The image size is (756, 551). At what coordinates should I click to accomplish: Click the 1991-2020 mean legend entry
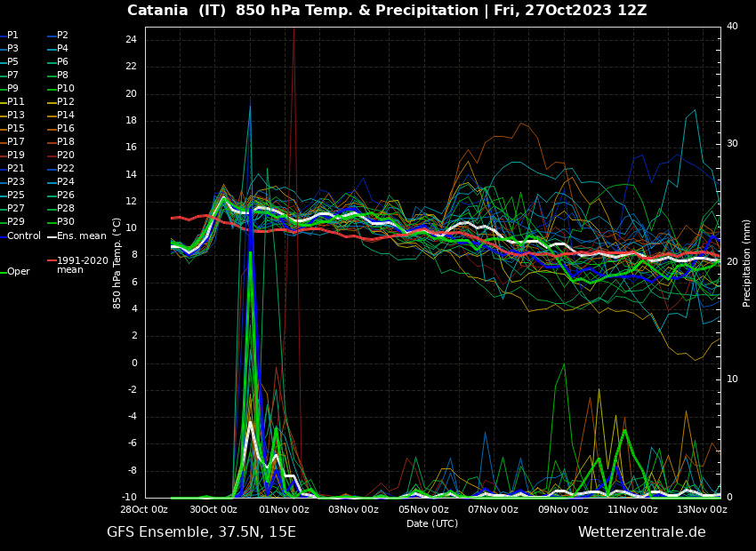[82, 265]
